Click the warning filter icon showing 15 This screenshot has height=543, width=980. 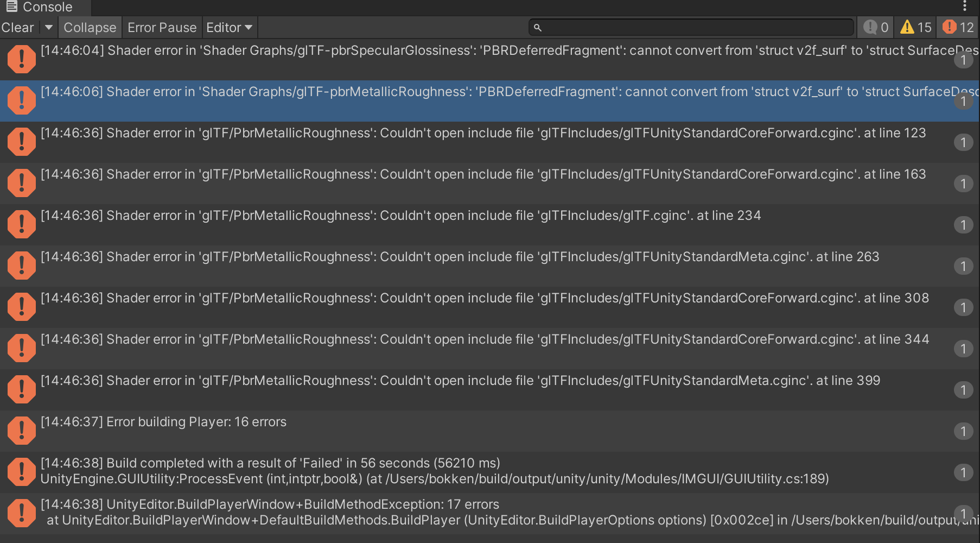(908, 27)
